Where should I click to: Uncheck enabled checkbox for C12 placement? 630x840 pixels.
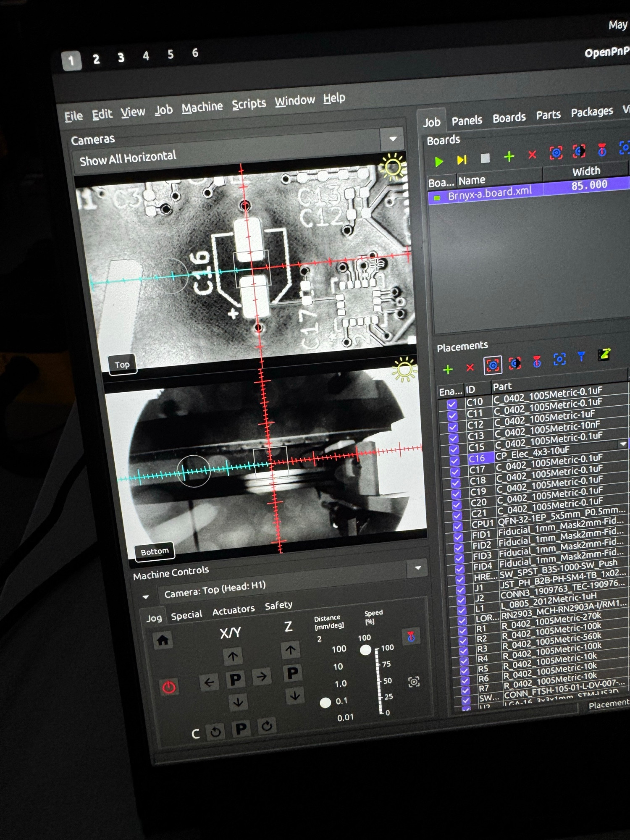453,427
